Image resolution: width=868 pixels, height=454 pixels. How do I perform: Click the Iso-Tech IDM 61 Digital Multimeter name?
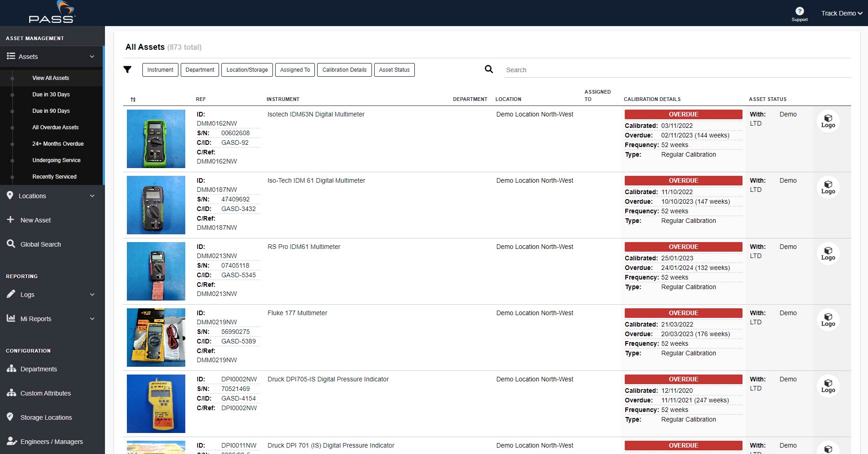pyautogui.click(x=316, y=180)
